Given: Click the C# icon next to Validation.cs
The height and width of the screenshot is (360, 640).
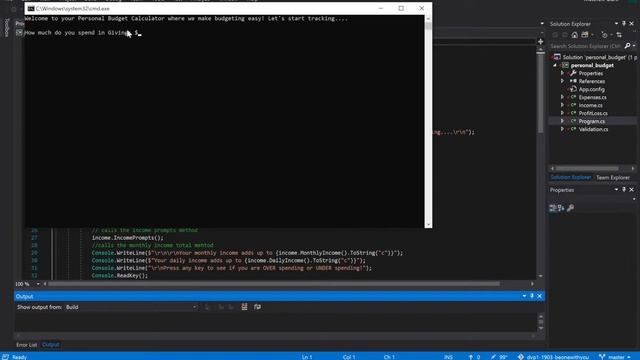Looking at the screenshot, I should pos(573,129).
